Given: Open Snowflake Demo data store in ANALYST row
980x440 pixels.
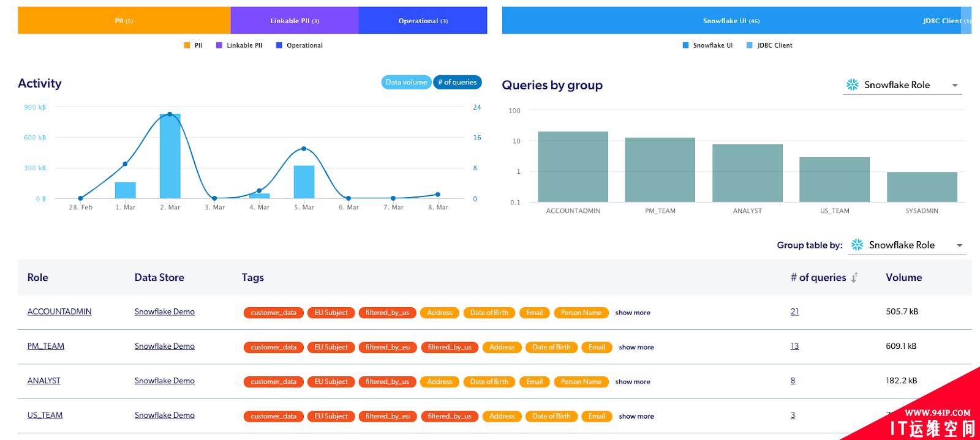Looking at the screenshot, I should tap(165, 381).
